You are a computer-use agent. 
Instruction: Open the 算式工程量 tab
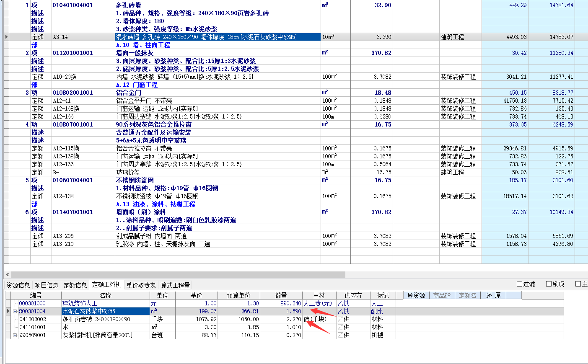pos(175,285)
